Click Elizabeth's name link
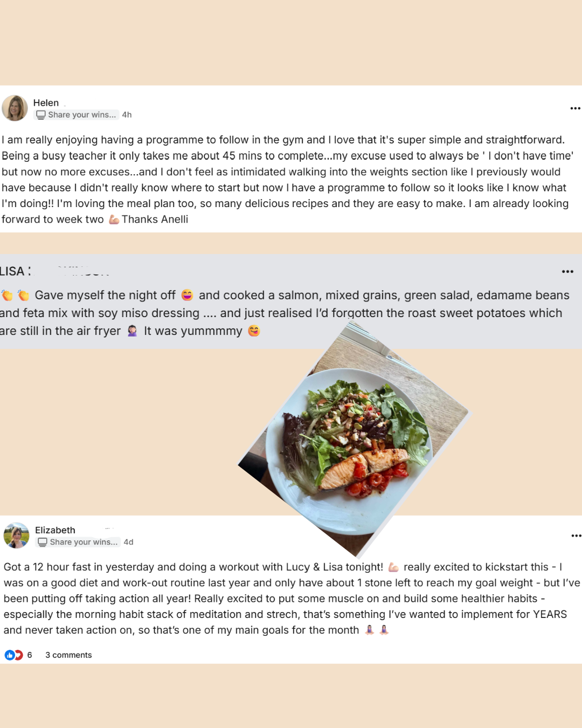The height and width of the screenshot is (728, 582). (x=55, y=530)
